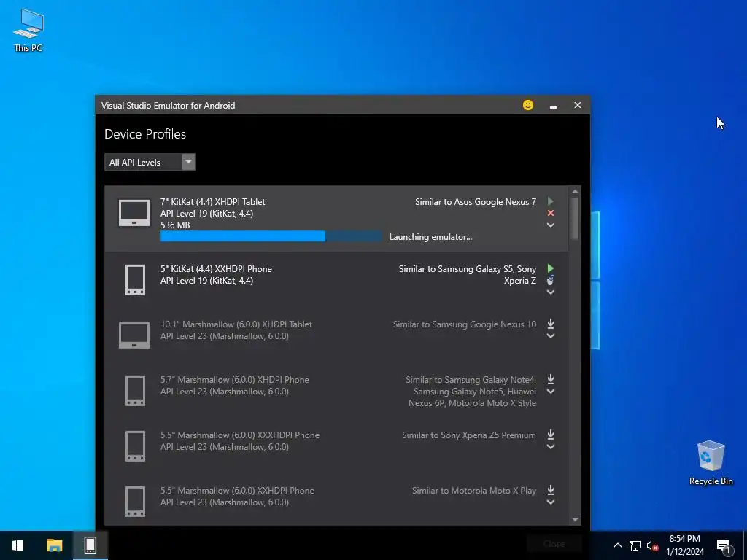Start the 5" KitKat XXHDPI Phone emulator

tap(550, 268)
